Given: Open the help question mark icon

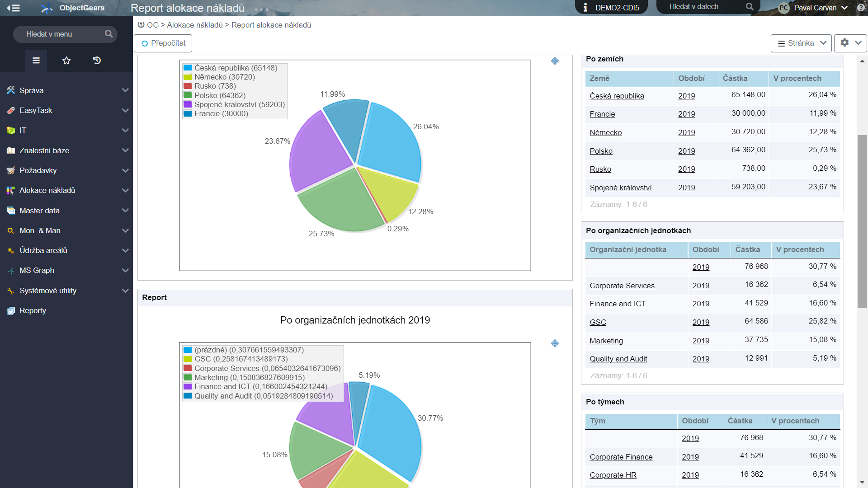Looking at the screenshot, I should click(x=860, y=8).
